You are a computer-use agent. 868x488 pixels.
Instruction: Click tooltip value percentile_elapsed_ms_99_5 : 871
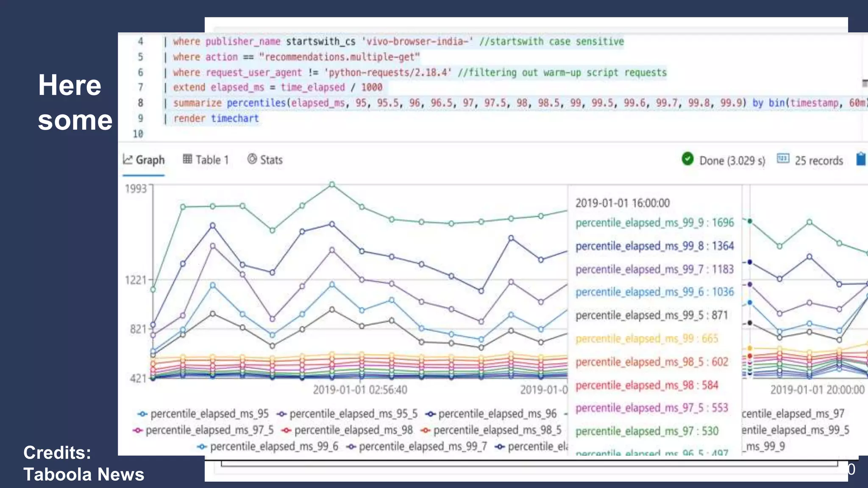651,315
